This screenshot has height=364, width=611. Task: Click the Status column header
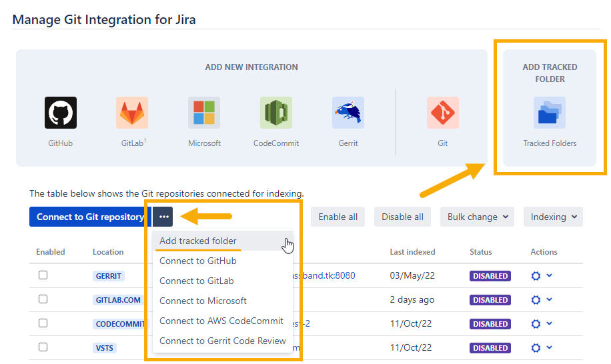[x=480, y=252]
